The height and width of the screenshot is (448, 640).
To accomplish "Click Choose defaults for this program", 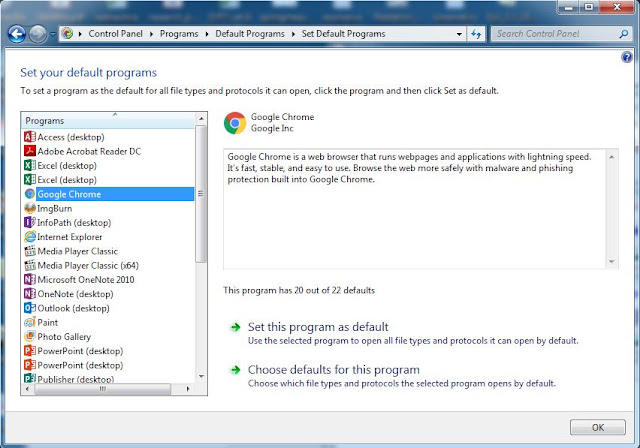I will (333, 370).
